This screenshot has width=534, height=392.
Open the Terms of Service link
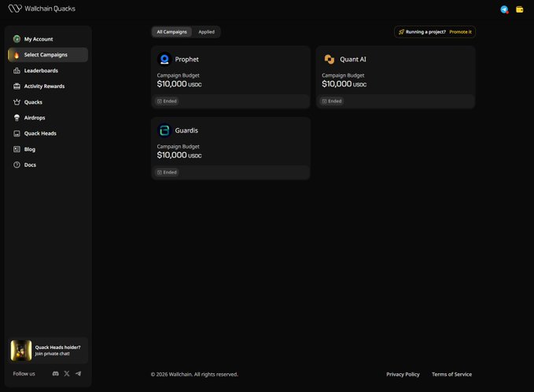tap(452, 374)
